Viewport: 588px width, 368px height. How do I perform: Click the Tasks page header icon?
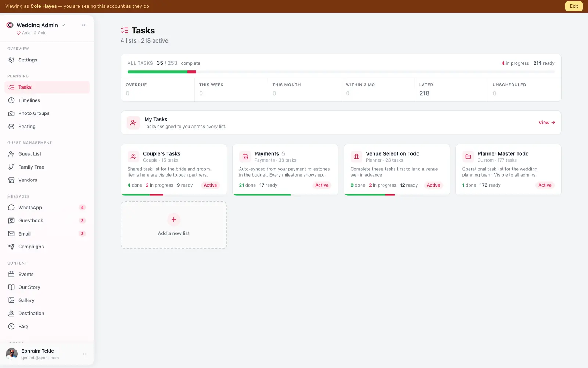point(125,31)
